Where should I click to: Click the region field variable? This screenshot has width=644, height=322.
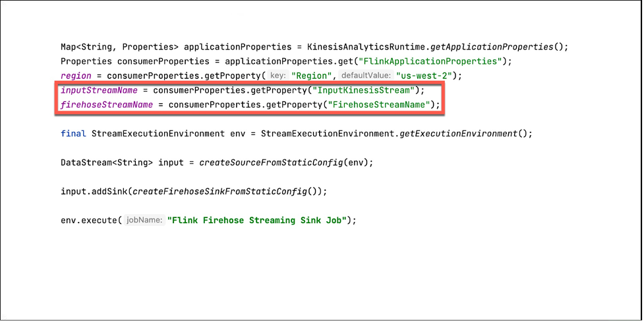pyautogui.click(x=76, y=76)
